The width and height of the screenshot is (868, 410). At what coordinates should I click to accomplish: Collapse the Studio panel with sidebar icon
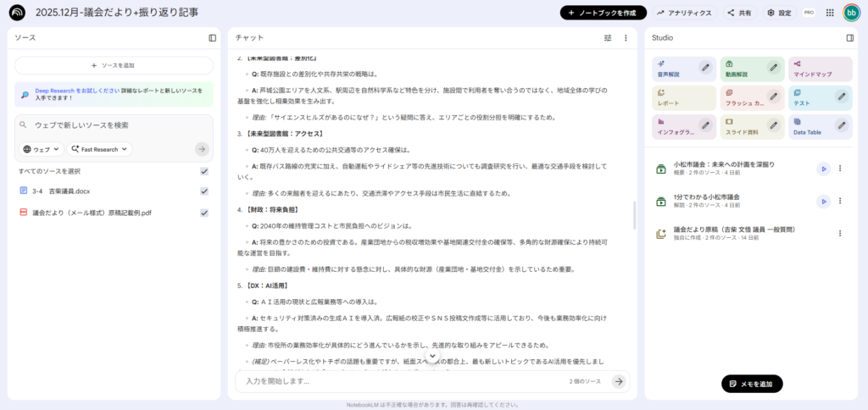pyautogui.click(x=849, y=38)
